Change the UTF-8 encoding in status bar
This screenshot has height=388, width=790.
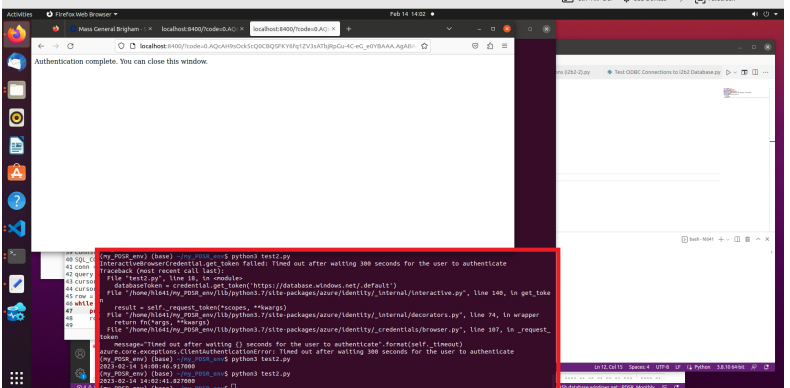(662, 367)
